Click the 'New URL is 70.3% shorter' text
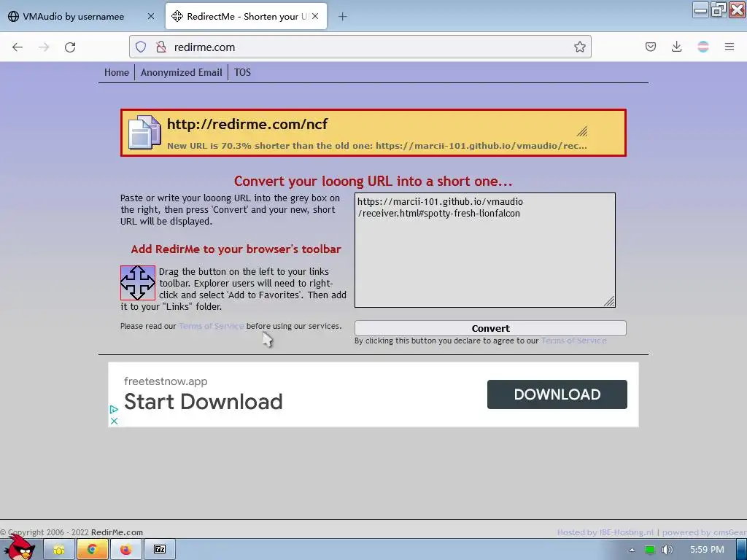Viewport: 747px width, 560px height. point(377,146)
